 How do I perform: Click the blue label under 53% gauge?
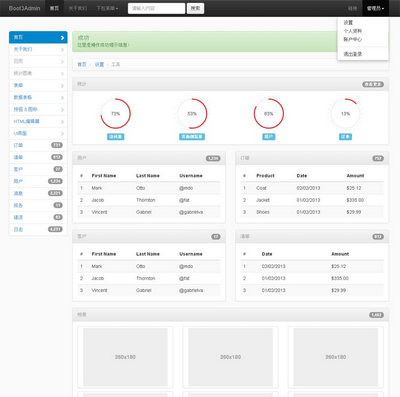pyautogui.click(x=192, y=137)
